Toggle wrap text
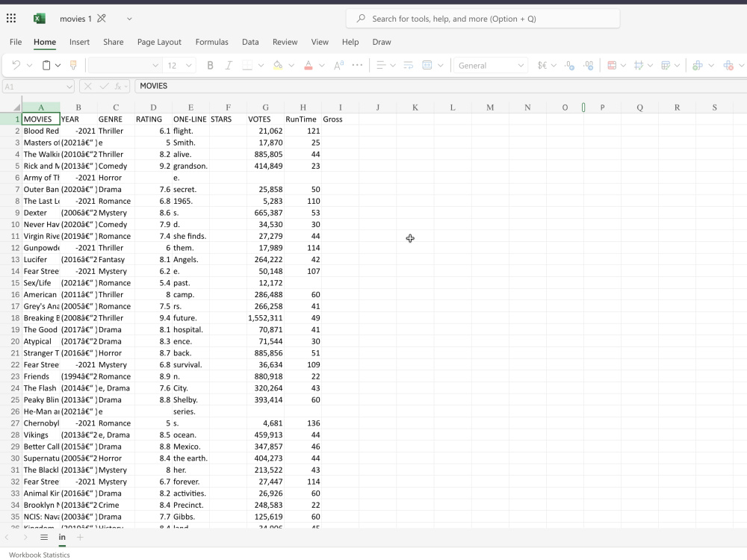The image size is (747, 560). 409,65
